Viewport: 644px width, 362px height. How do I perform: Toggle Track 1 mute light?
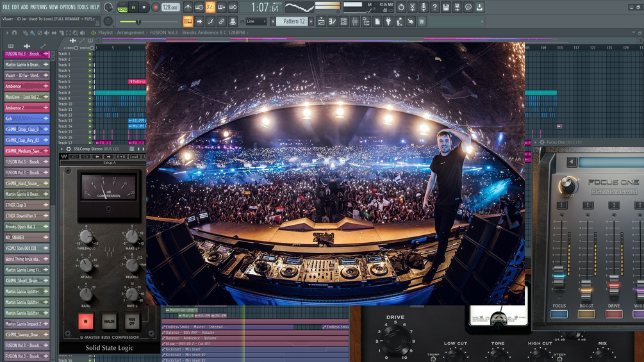tap(90, 54)
